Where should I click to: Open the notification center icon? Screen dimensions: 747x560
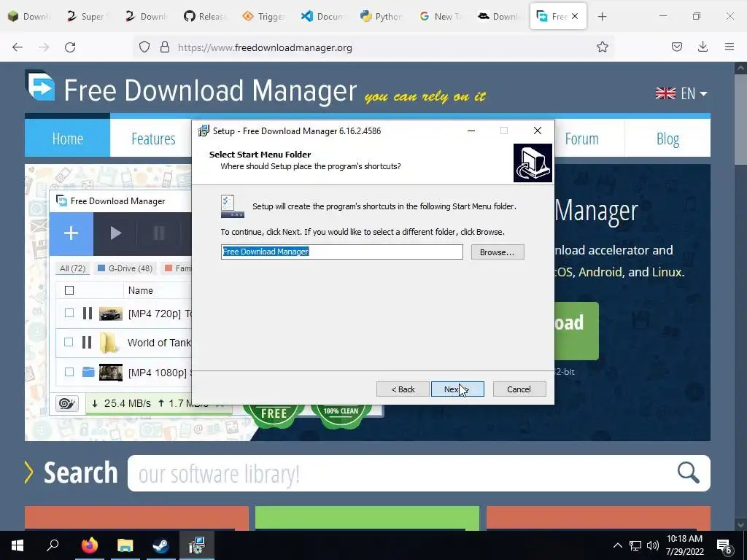click(724, 546)
